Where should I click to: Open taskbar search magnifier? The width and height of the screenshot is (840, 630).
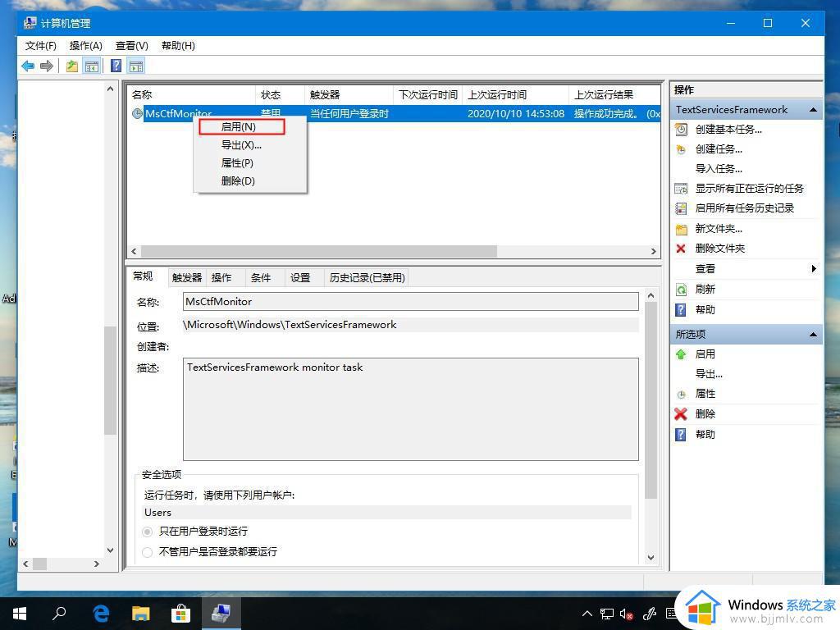point(59,614)
